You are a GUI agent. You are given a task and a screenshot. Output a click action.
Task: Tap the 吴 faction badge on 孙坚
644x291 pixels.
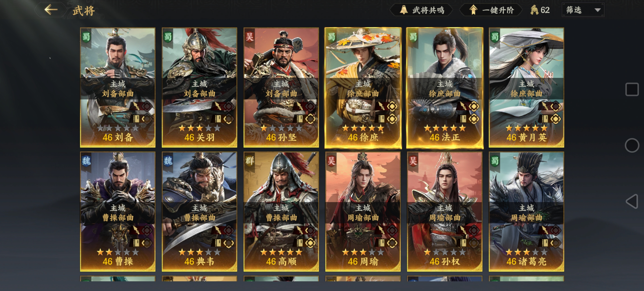pyautogui.click(x=249, y=37)
